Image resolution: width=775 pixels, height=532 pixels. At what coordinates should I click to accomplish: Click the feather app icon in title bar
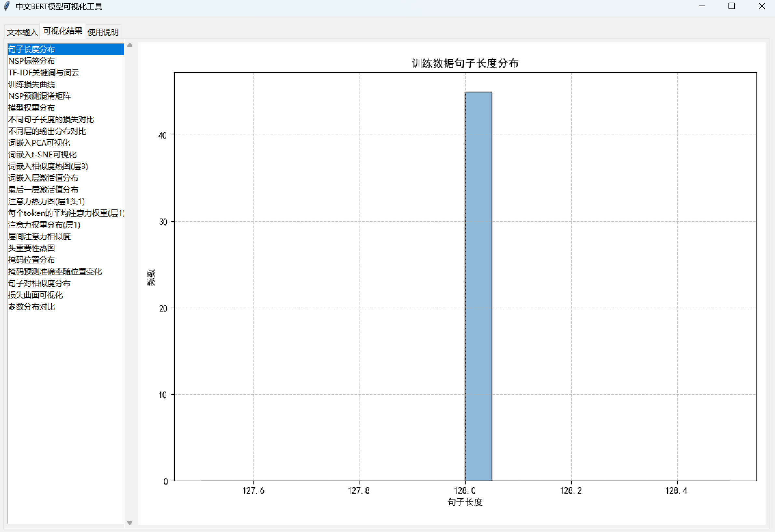point(7,6)
